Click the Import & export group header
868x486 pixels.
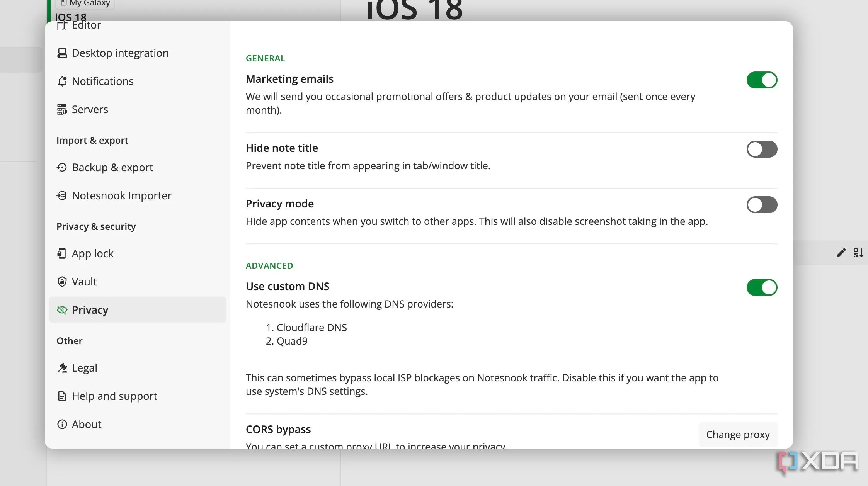click(x=92, y=140)
